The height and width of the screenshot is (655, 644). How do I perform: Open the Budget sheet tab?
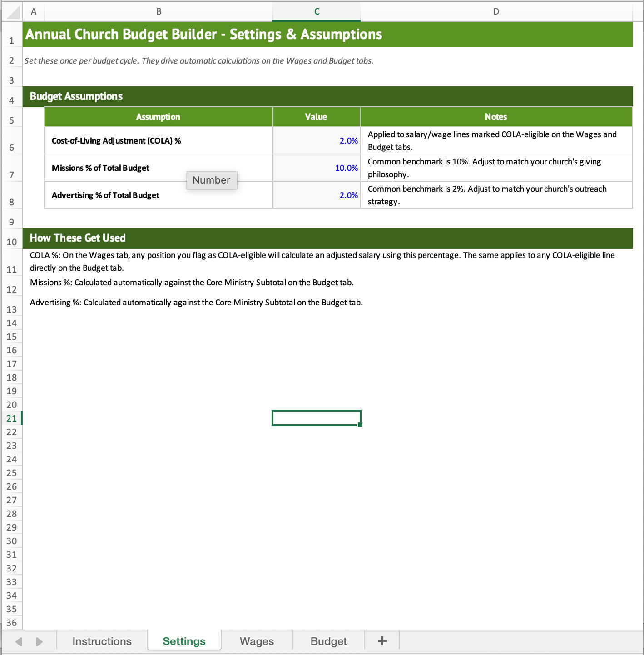328,641
